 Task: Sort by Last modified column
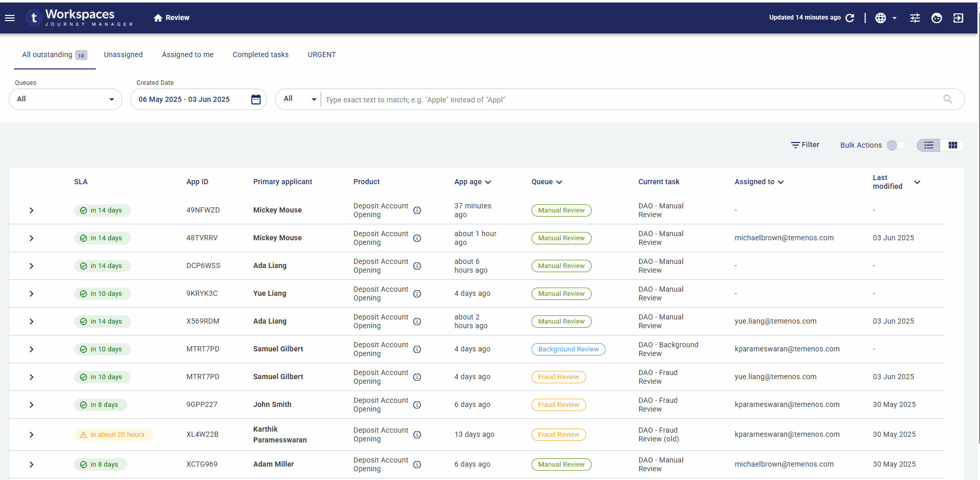point(896,182)
